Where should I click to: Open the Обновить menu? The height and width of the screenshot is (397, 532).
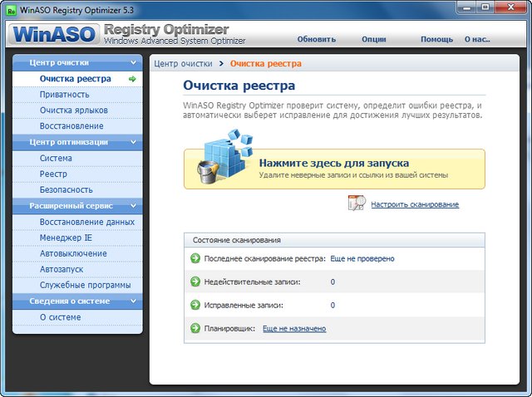[316, 39]
